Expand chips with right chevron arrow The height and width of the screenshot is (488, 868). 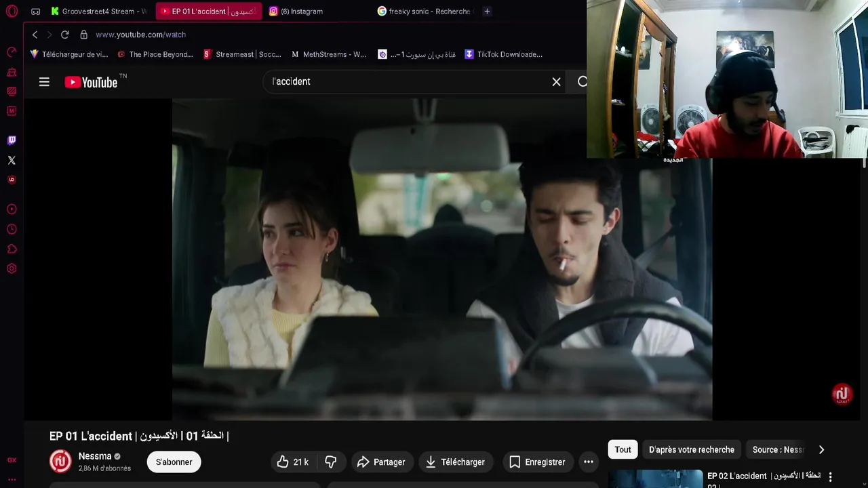click(x=821, y=449)
